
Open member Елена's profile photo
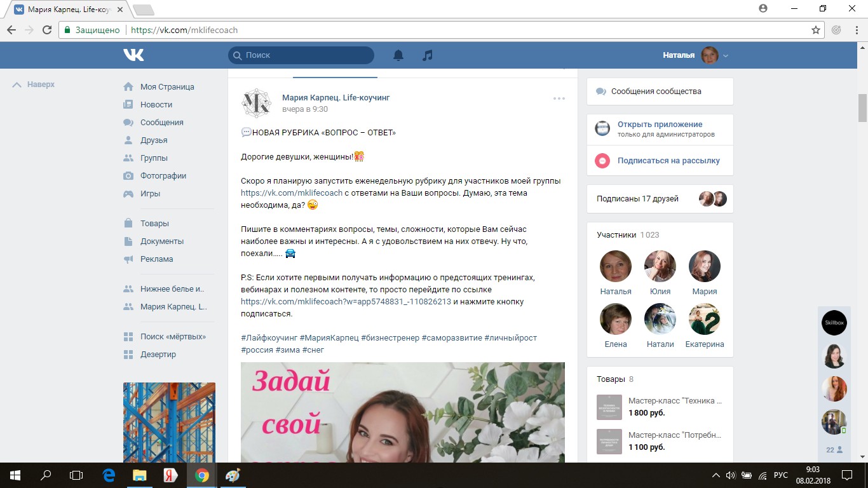pyautogui.click(x=616, y=319)
